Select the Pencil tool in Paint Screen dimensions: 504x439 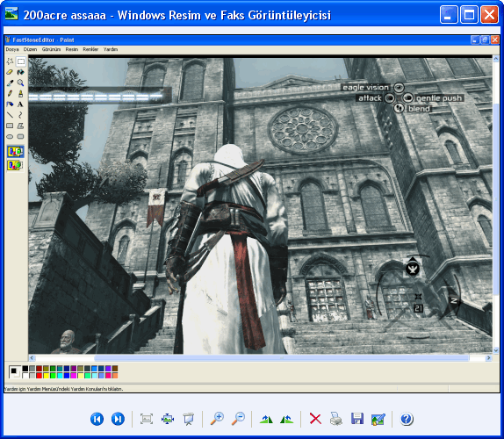pyautogui.click(x=10, y=93)
